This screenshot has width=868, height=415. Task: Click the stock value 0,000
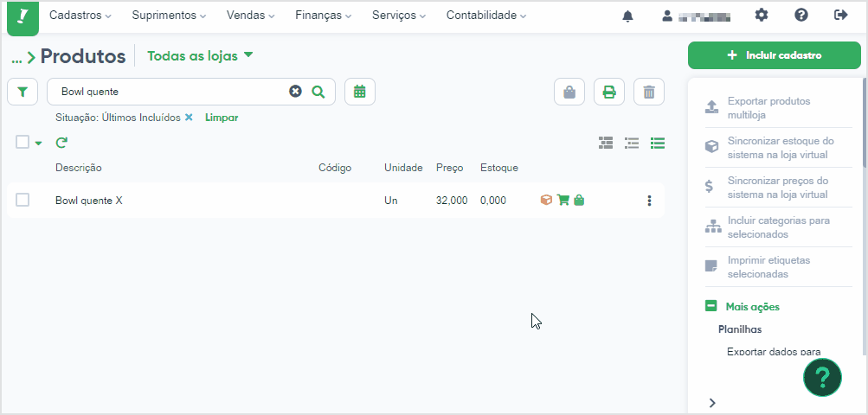(x=493, y=201)
